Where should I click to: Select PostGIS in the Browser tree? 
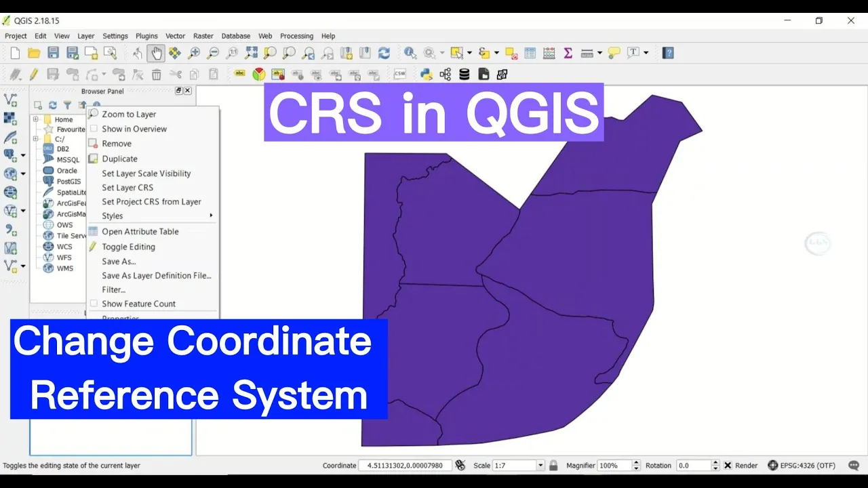point(68,182)
